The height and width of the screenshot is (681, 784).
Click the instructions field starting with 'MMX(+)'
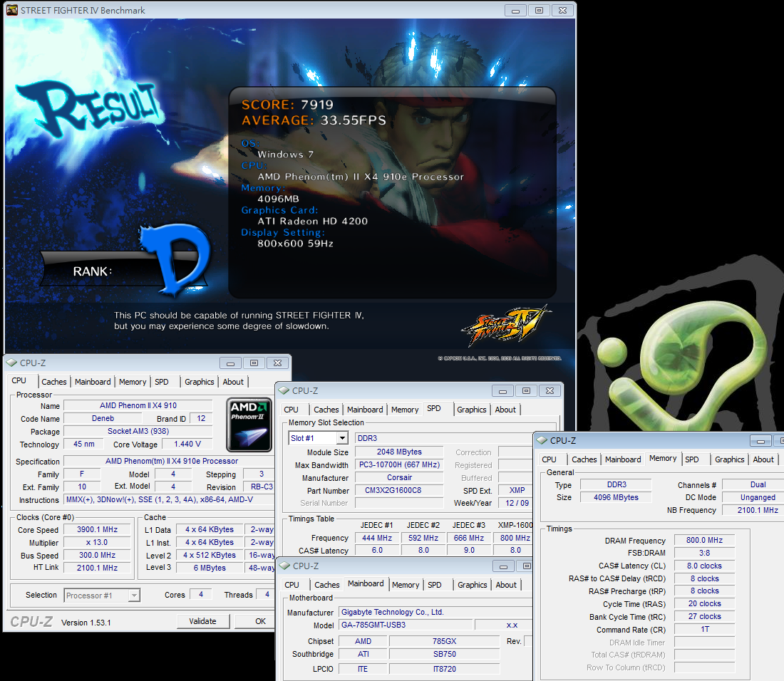(169, 499)
